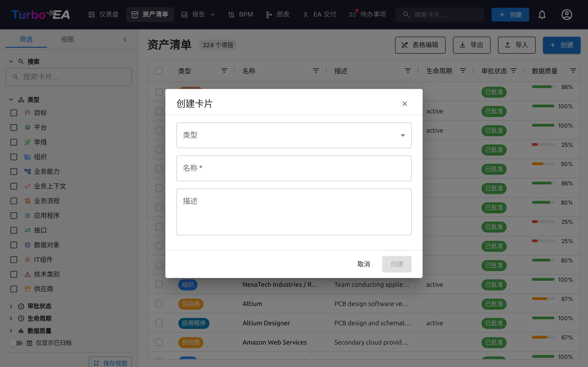Click the notifications bell icon
This screenshot has width=588, height=367.
coord(542,14)
